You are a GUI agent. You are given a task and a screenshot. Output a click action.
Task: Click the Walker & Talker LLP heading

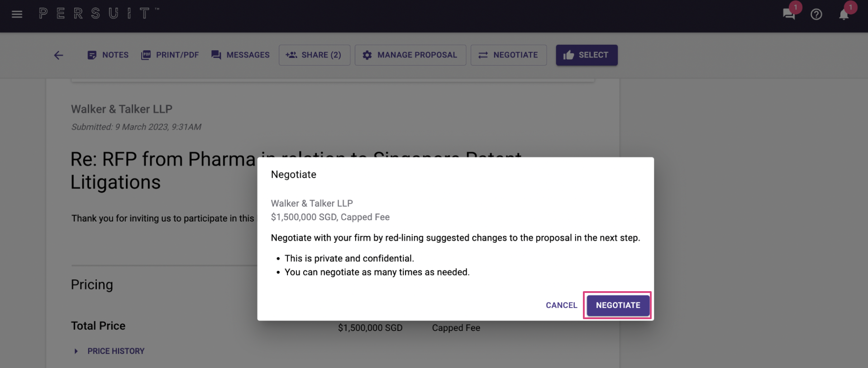pyautogui.click(x=122, y=109)
